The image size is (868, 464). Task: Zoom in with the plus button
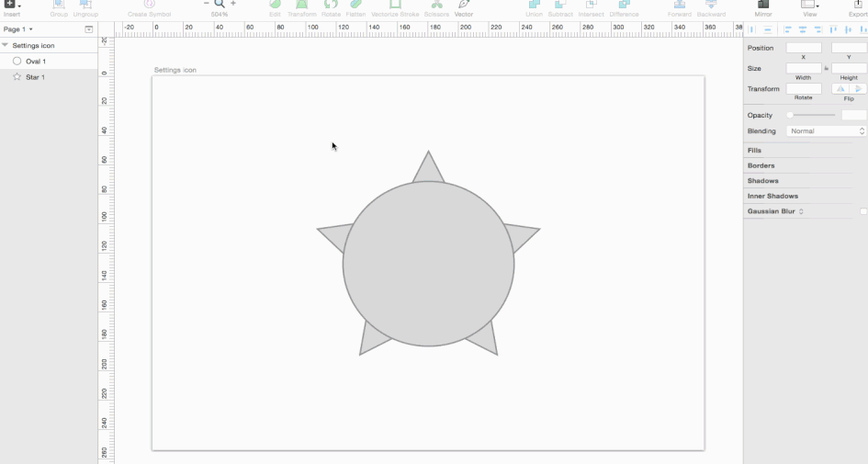[233, 4]
